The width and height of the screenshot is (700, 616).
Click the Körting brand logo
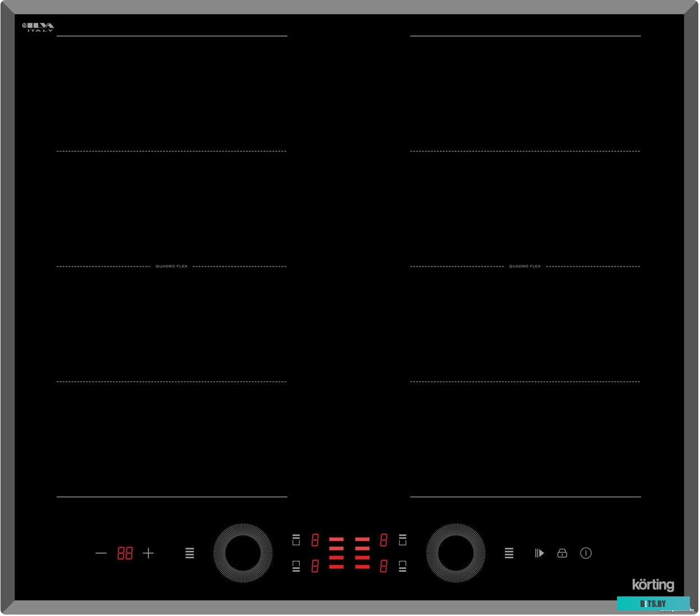click(x=653, y=585)
